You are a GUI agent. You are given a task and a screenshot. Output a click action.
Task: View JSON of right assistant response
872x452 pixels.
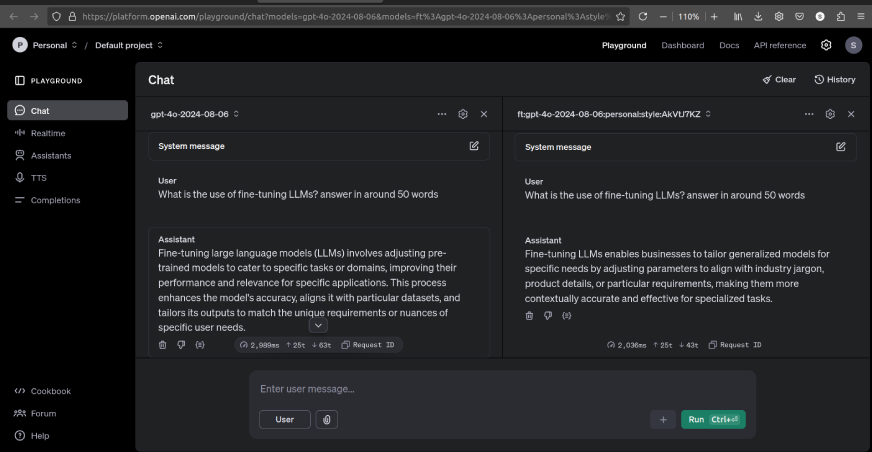coord(566,315)
